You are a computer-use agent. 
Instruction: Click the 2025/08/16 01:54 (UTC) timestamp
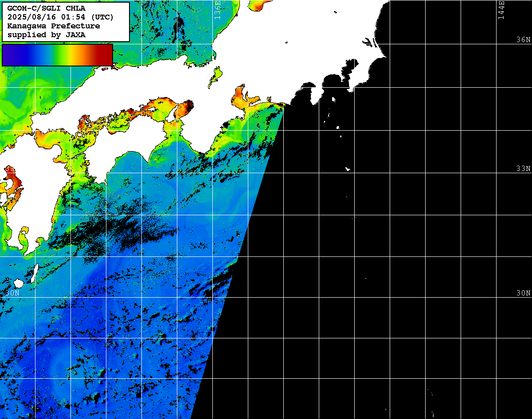pos(60,17)
